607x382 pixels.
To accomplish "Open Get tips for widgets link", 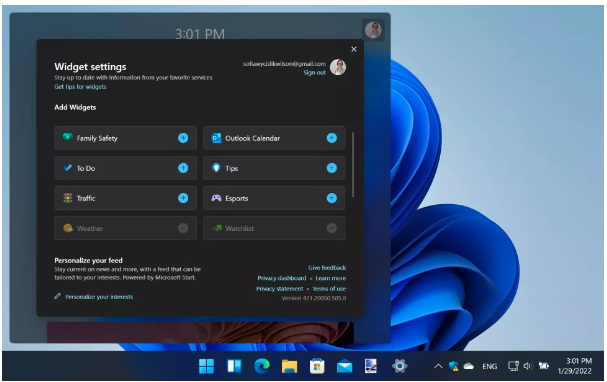I will point(80,87).
